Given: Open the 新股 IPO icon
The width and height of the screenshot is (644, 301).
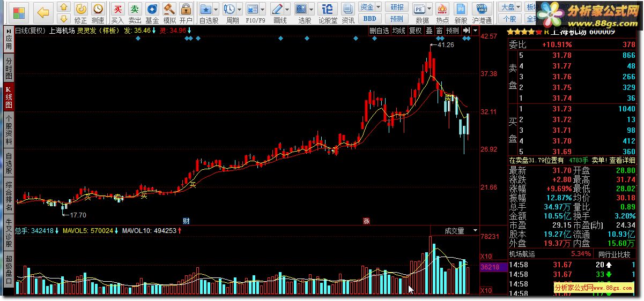Looking at the screenshot, I should tap(460, 9).
